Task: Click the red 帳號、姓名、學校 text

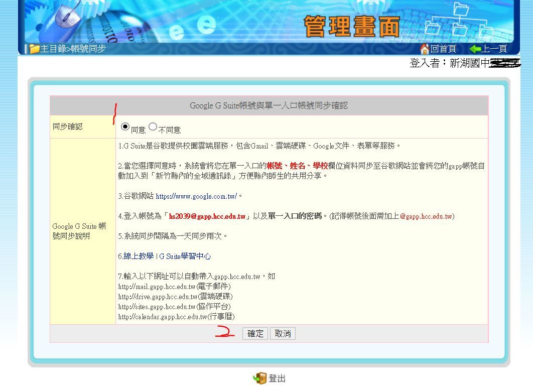Action: click(297, 166)
